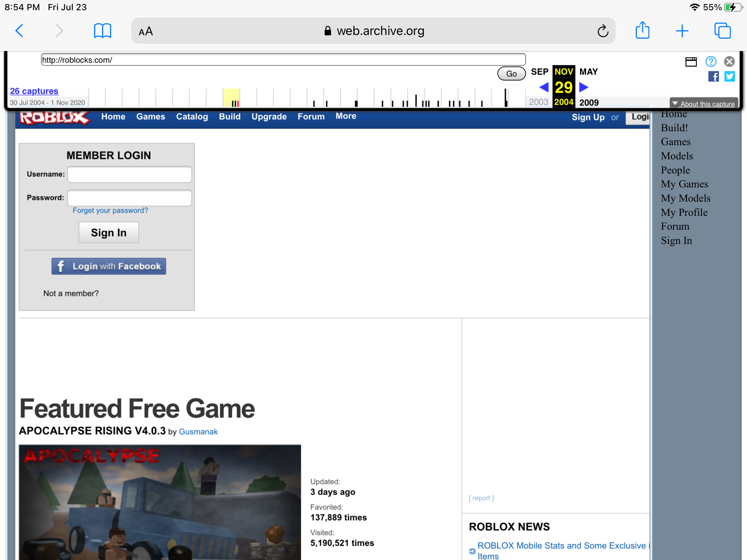This screenshot has height=560, width=747.
Task: Click the URL bar with roblocks.com address
Action: (x=284, y=59)
